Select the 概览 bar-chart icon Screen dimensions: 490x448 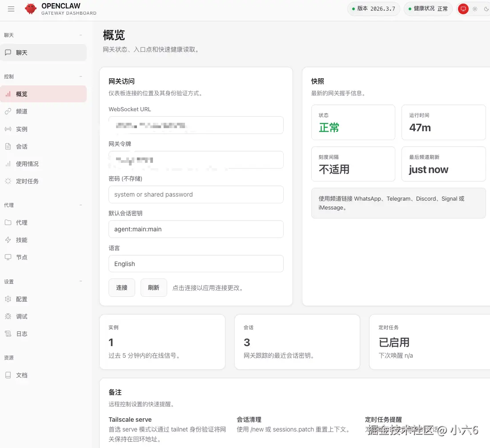[8, 94]
